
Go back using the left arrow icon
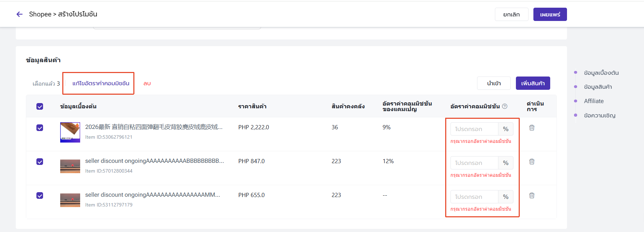click(x=20, y=14)
